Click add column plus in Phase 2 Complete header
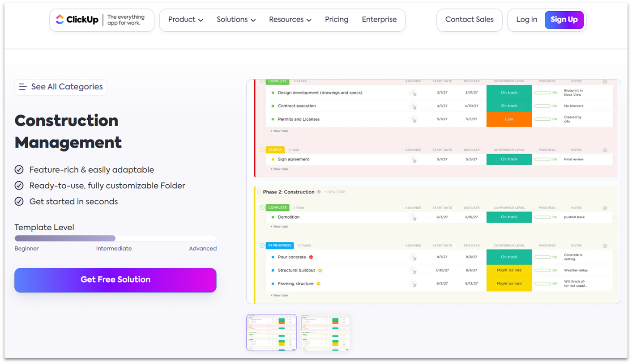The image size is (632, 364). pos(605,208)
